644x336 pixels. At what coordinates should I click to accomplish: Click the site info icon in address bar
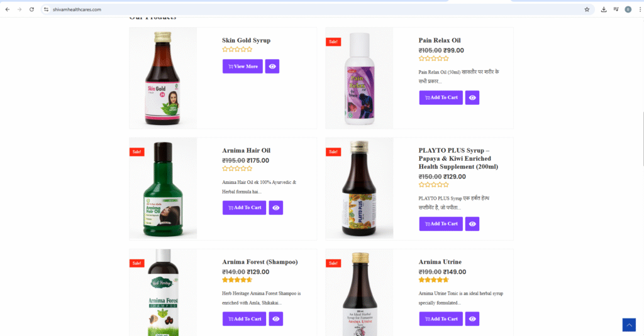(46, 9)
